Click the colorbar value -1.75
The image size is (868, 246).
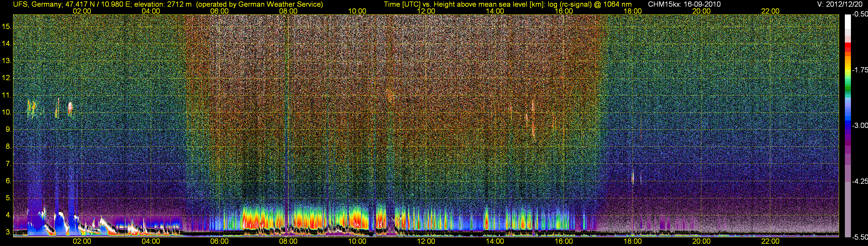tap(860, 70)
